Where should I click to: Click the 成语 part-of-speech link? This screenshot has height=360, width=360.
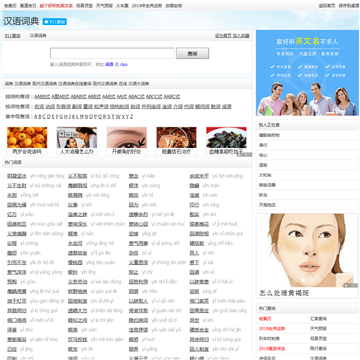click(227, 107)
